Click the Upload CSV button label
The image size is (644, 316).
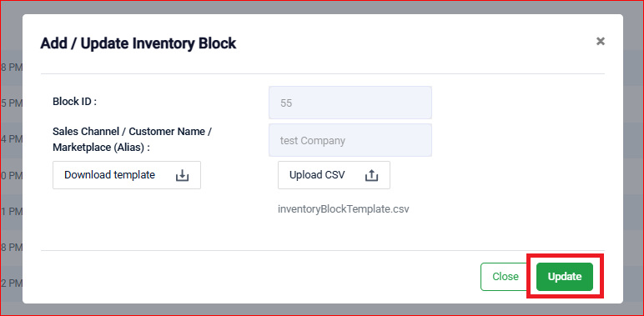tap(317, 175)
